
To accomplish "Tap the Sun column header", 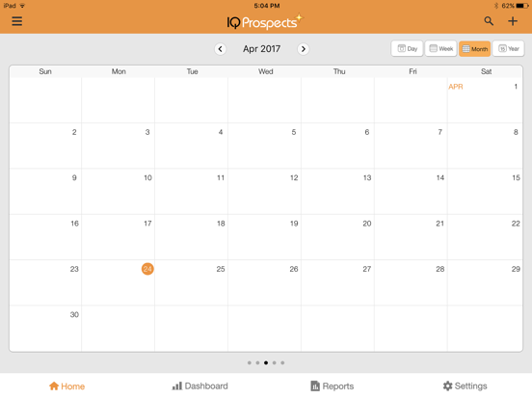I will click(45, 71).
